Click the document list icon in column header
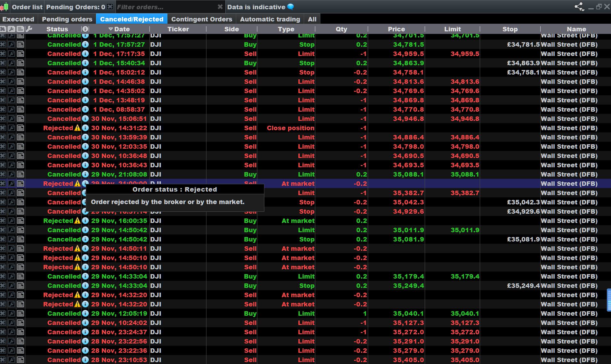 coord(20,29)
